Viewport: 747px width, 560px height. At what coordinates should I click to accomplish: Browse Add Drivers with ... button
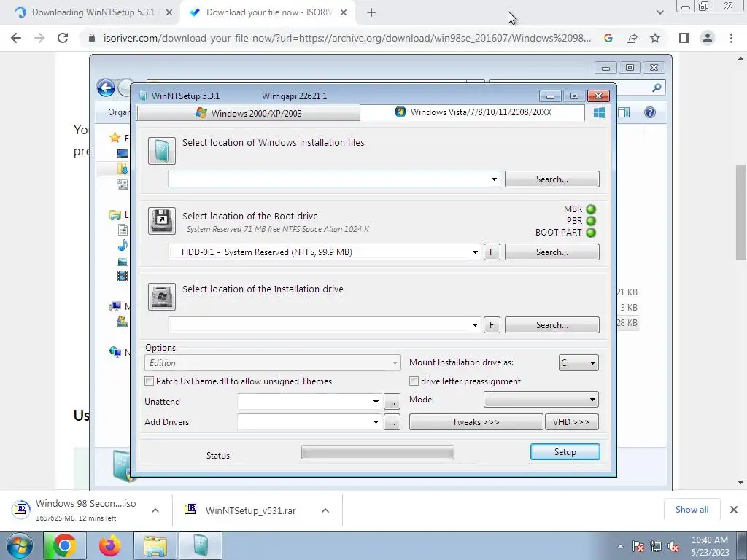click(x=392, y=422)
